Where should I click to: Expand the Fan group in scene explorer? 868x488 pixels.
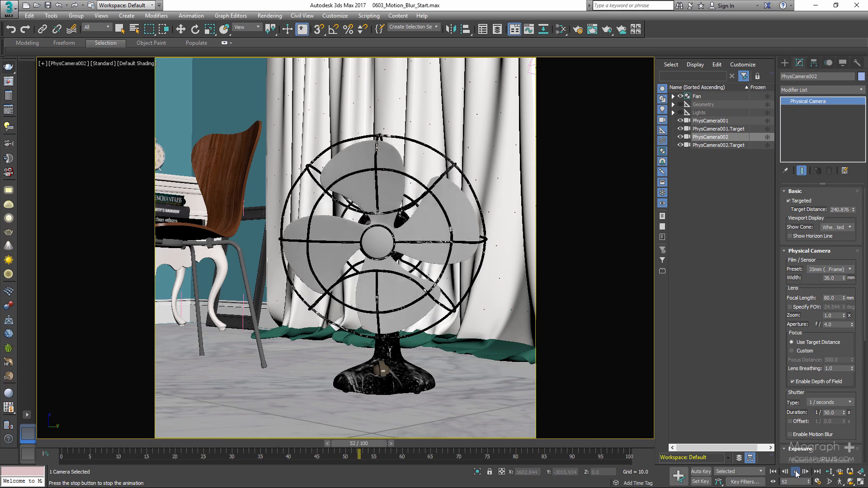coord(673,96)
